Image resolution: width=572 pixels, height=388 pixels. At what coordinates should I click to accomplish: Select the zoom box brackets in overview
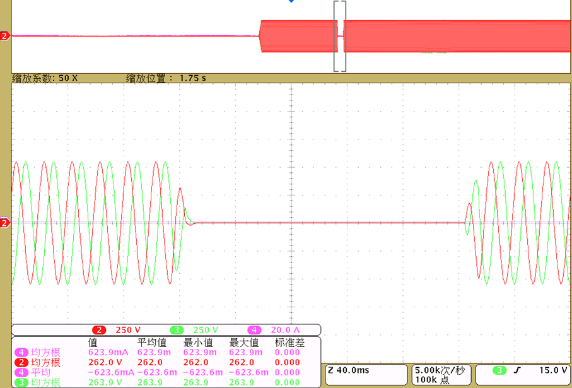click(340, 36)
